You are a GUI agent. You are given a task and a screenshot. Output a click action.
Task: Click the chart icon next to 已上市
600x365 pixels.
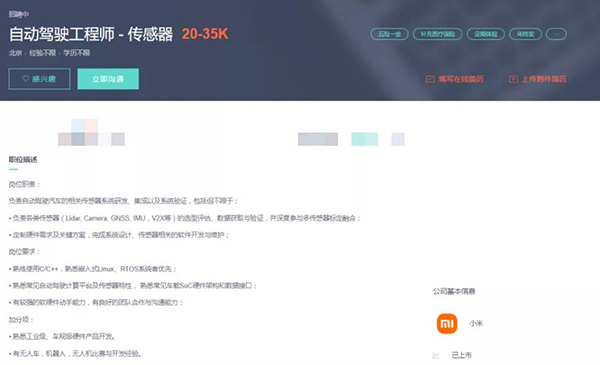tap(436, 355)
